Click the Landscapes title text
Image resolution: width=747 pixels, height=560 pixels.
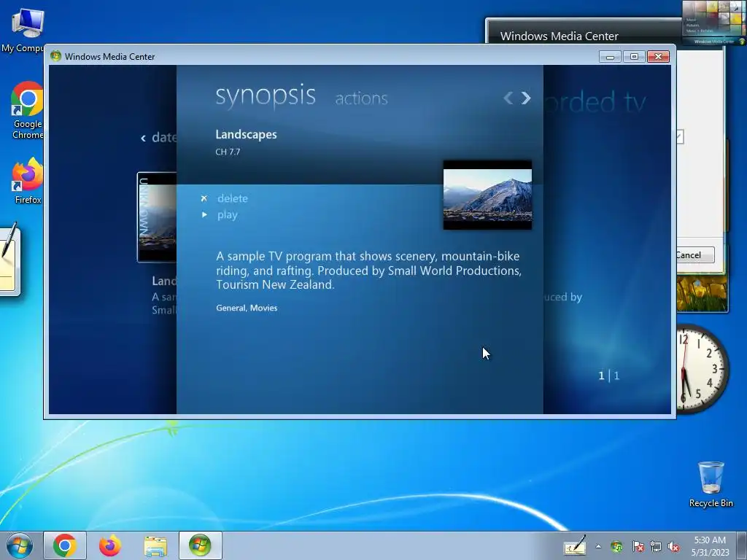246,135
